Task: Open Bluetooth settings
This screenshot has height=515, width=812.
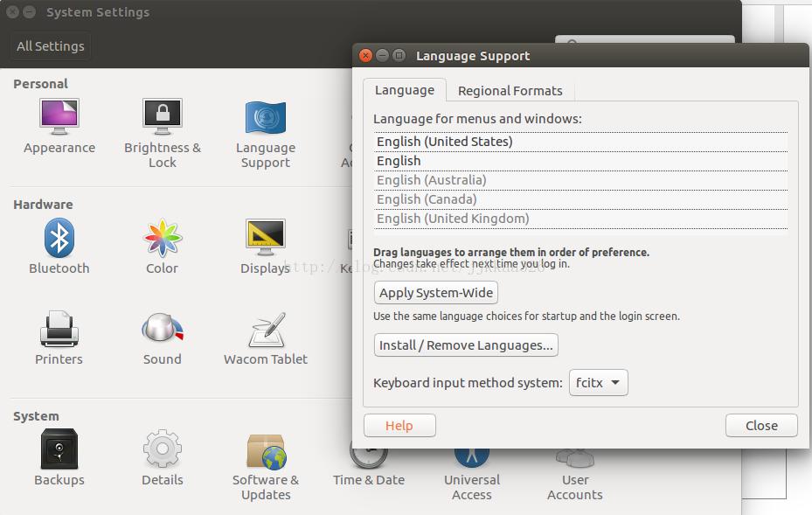Action: click(x=59, y=246)
